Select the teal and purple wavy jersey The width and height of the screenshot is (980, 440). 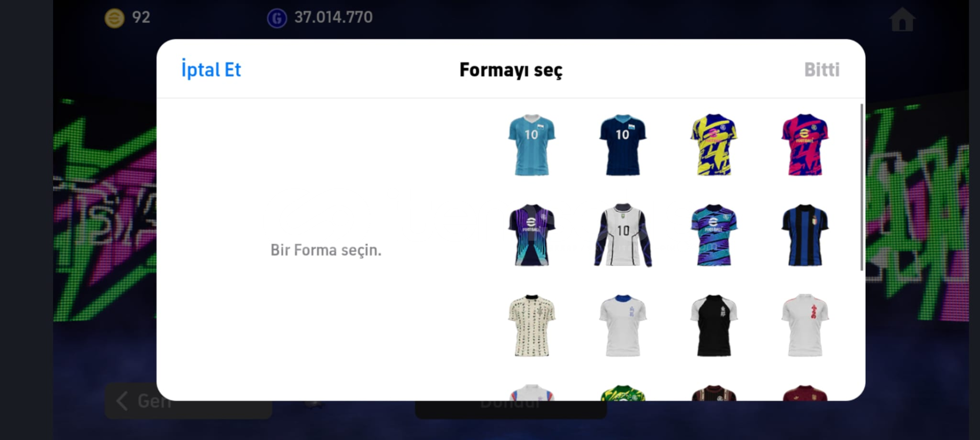[x=714, y=235]
